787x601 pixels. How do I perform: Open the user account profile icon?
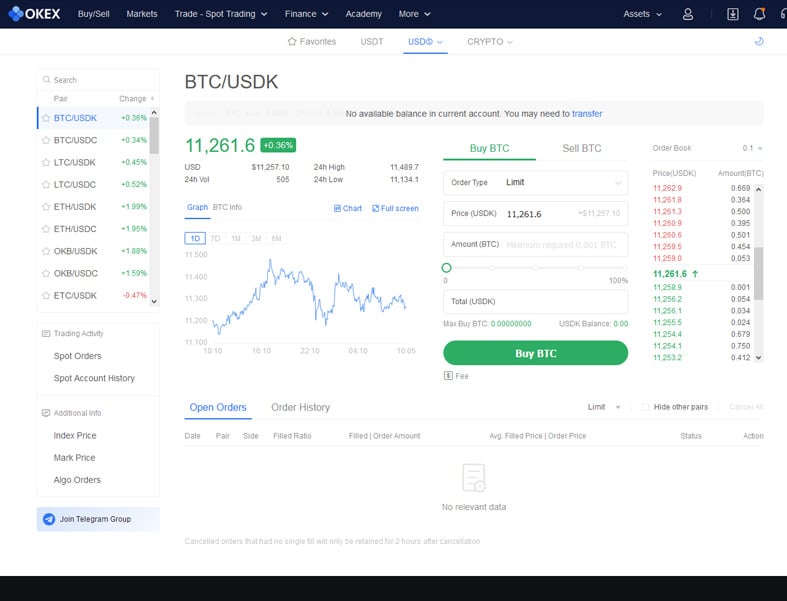point(688,14)
